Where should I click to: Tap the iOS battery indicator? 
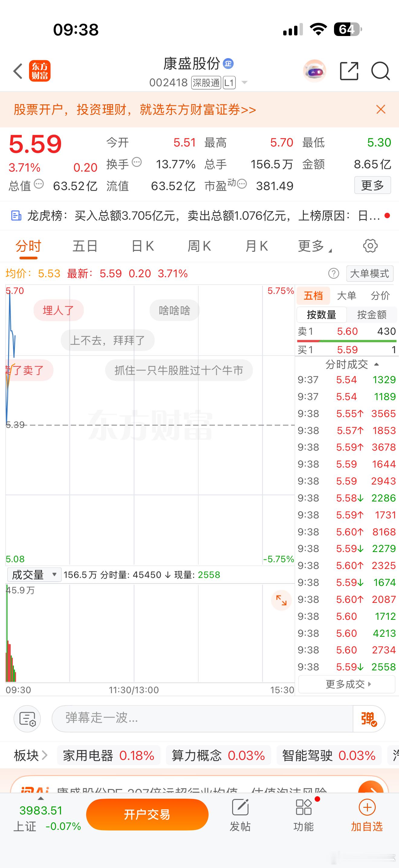pos(348,29)
